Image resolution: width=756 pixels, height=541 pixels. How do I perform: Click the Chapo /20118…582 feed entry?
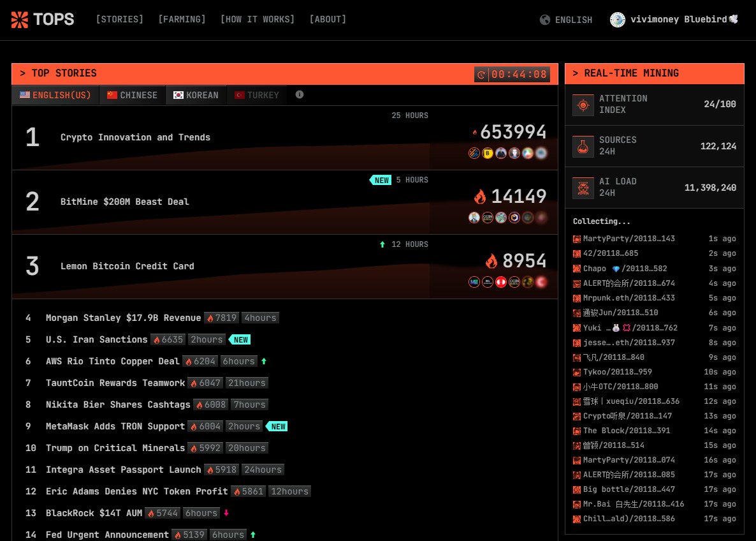pyautogui.click(x=654, y=269)
